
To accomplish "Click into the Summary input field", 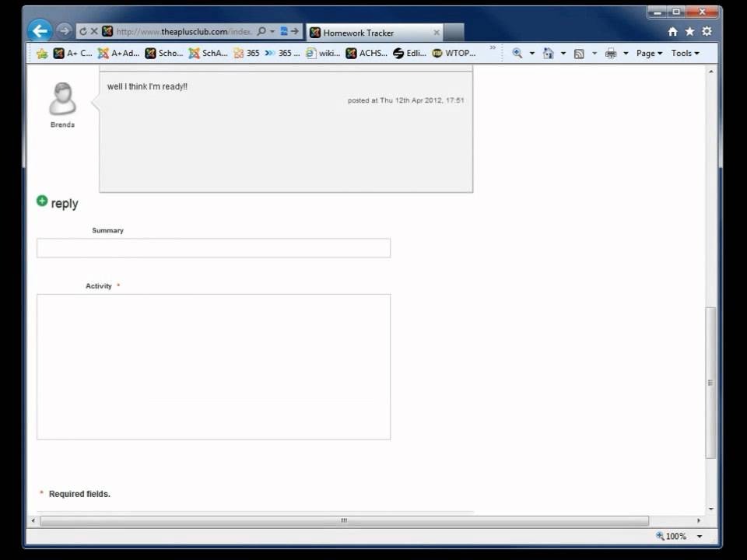I will [213, 248].
